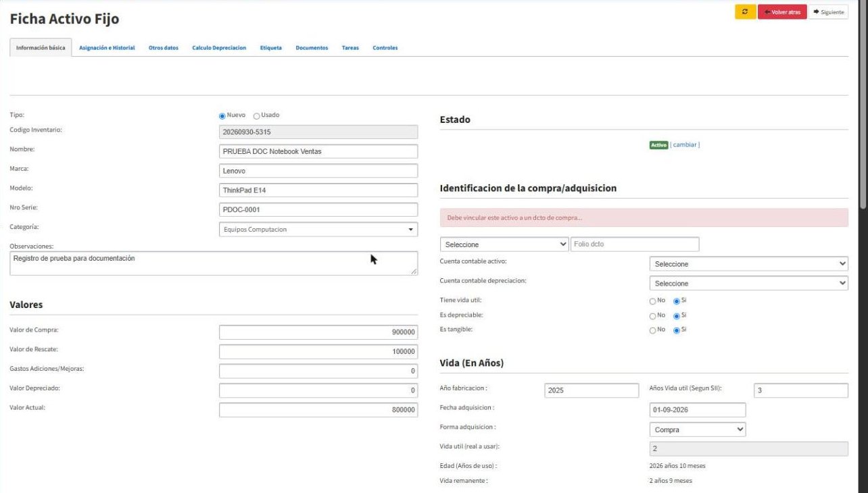Viewport: 868px width, 493px height.
Task: Click the red Debe vincular este activo alert
Action: click(x=644, y=217)
